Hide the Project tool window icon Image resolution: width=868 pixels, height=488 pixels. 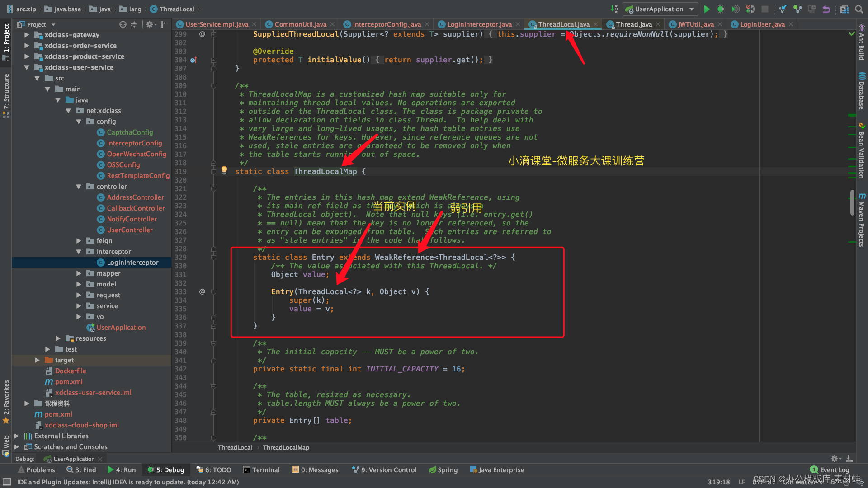(x=164, y=24)
